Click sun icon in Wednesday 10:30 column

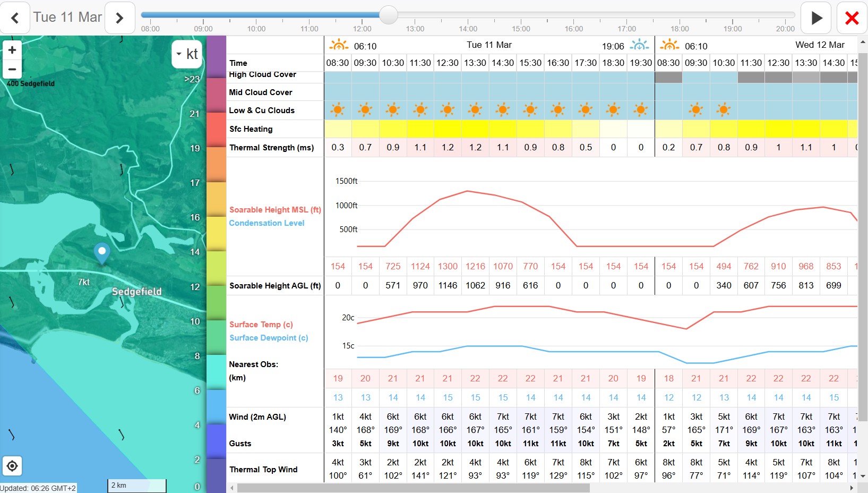click(724, 110)
